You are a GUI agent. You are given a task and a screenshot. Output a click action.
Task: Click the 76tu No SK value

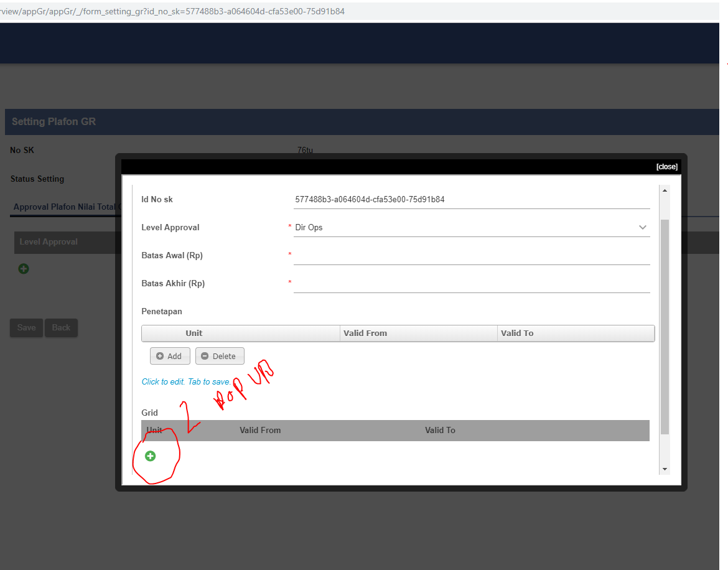click(x=305, y=149)
